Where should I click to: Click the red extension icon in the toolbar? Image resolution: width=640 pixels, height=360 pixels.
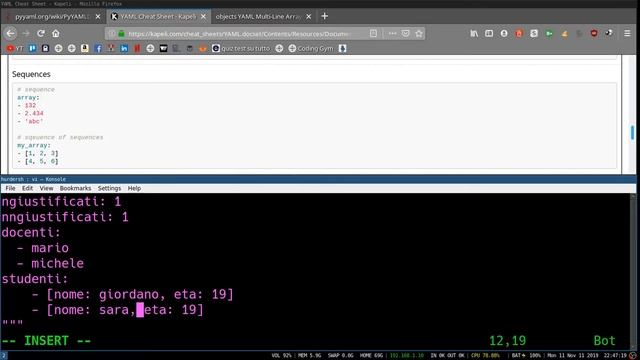[x=519, y=33]
